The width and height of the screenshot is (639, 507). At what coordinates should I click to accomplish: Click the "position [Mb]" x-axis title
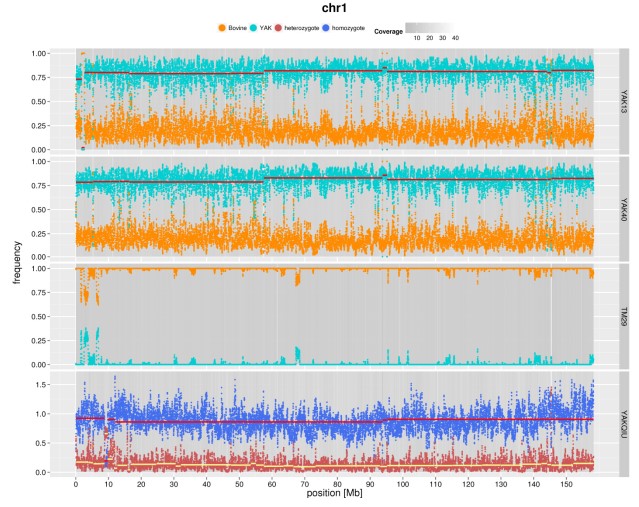[335, 493]
